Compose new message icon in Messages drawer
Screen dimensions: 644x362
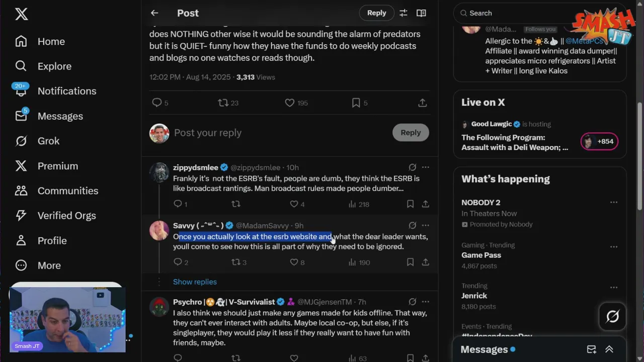[x=592, y=349]
